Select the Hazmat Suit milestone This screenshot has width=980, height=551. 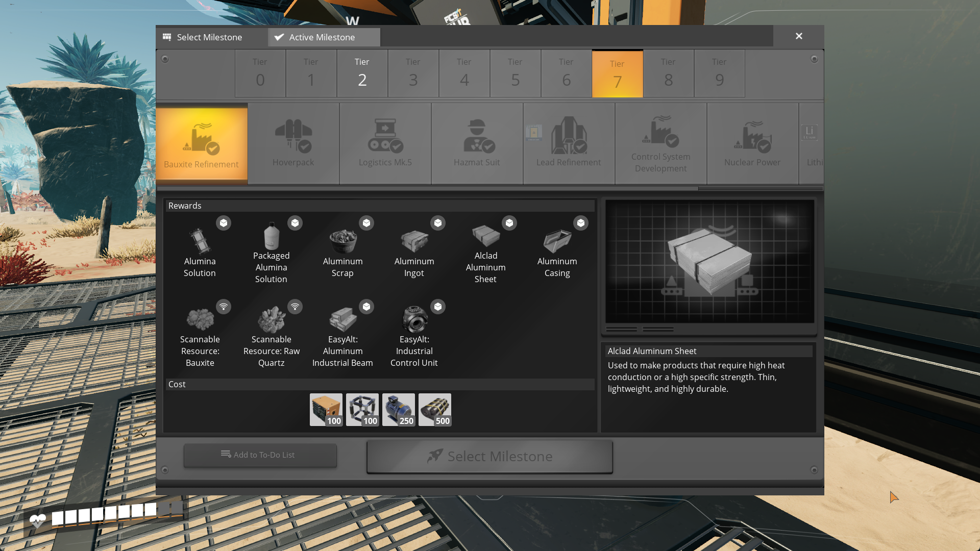tap(477, 143)
